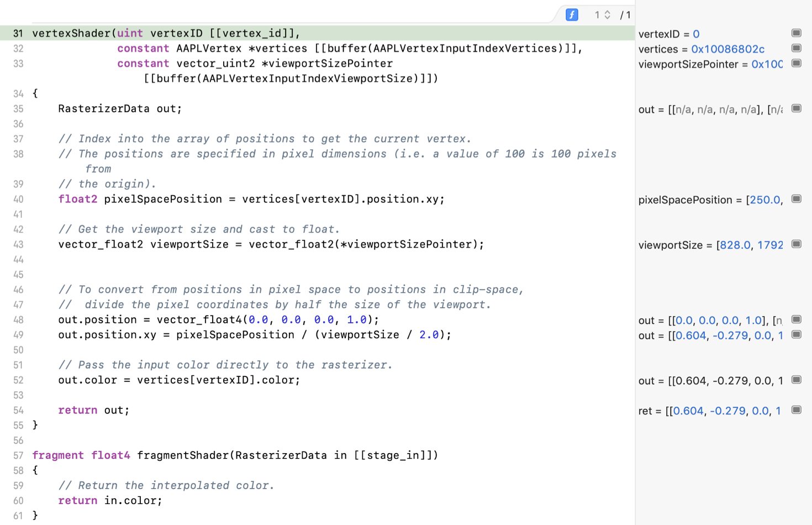Click line number 49 in gutter

click(18, 335)
